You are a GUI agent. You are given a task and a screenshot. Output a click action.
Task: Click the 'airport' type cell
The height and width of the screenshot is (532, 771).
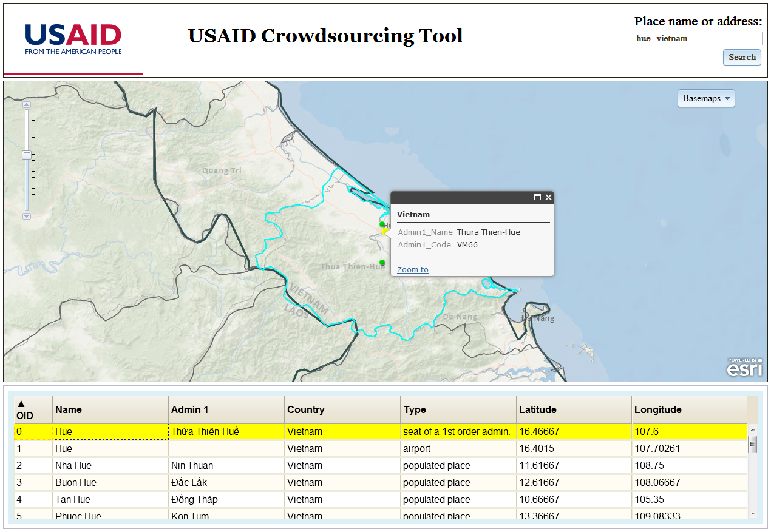pos(458,449)
